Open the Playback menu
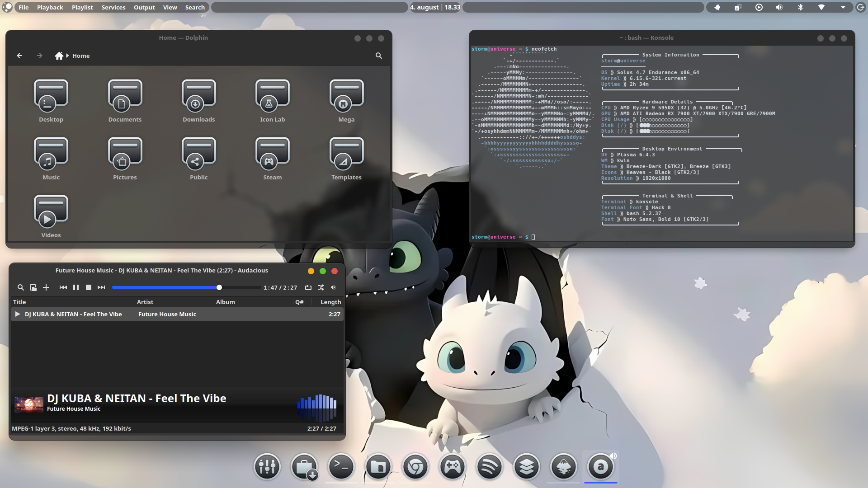The width and height of the screenshot is (868, 488). (50, 7)
